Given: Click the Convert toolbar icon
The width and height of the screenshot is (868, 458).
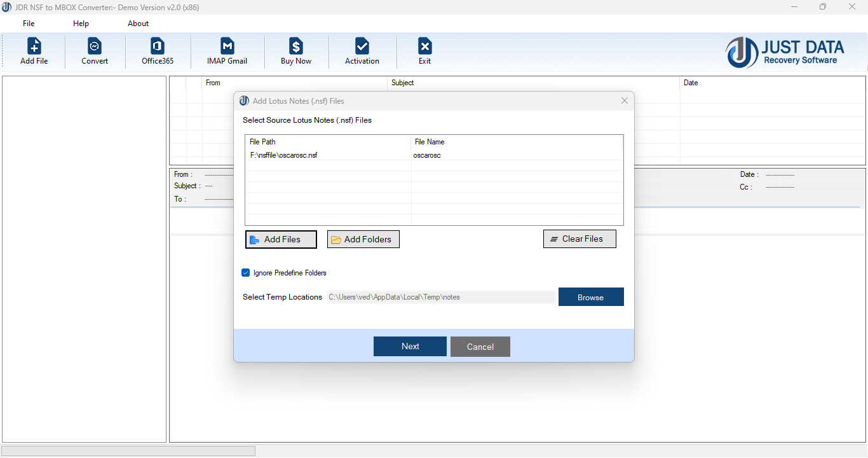Looking at the screenshot, I should click(95, 46).
